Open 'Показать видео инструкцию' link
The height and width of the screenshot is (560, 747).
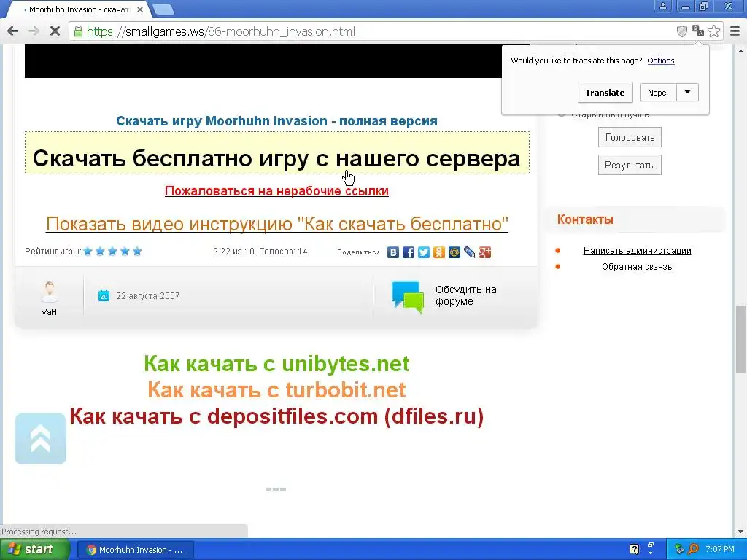coord(276,224)
